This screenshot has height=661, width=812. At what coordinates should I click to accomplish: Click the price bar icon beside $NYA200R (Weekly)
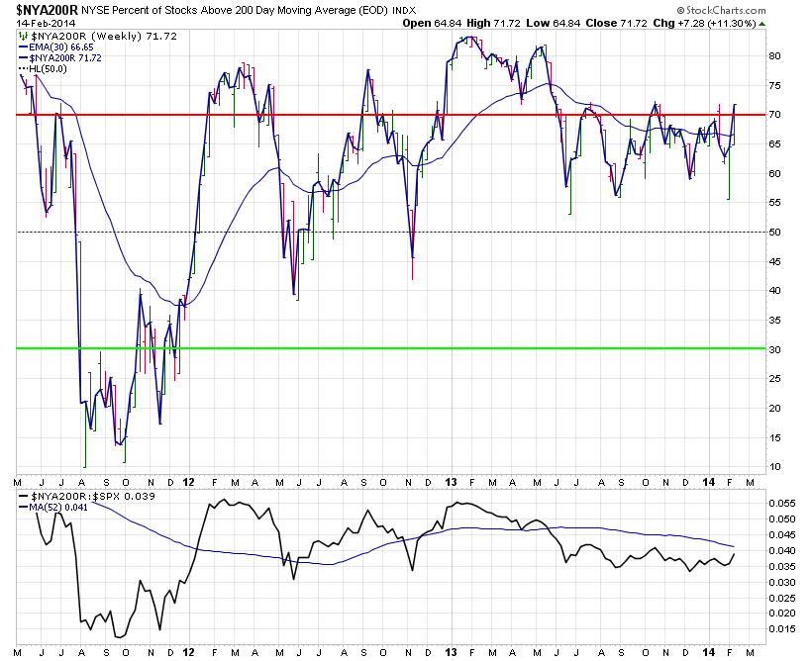pyautogui.click(x=22, y=37)
